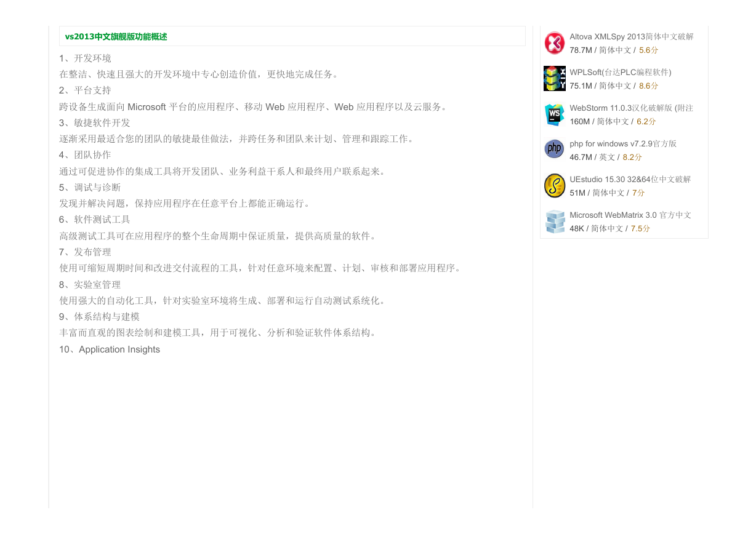The image size is (756, 534).
Task: Select the heading 7、发布管理
Action: [85, 252]
